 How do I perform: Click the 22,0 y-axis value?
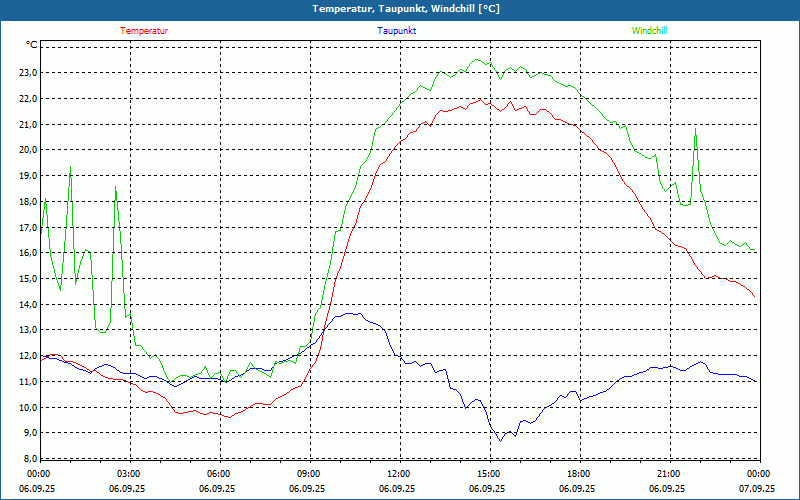28,98
